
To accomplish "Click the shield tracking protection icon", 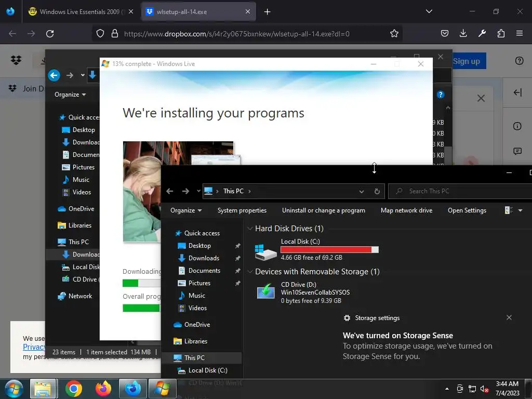I will [x=100, y=34].
